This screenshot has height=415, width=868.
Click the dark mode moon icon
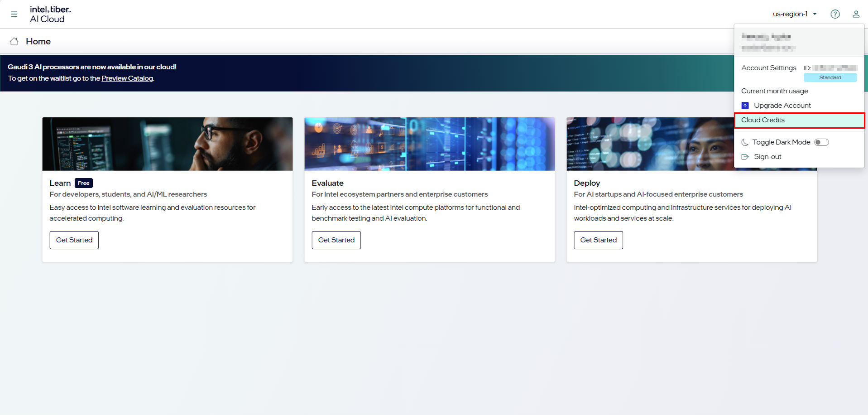(x=744, y=142)
